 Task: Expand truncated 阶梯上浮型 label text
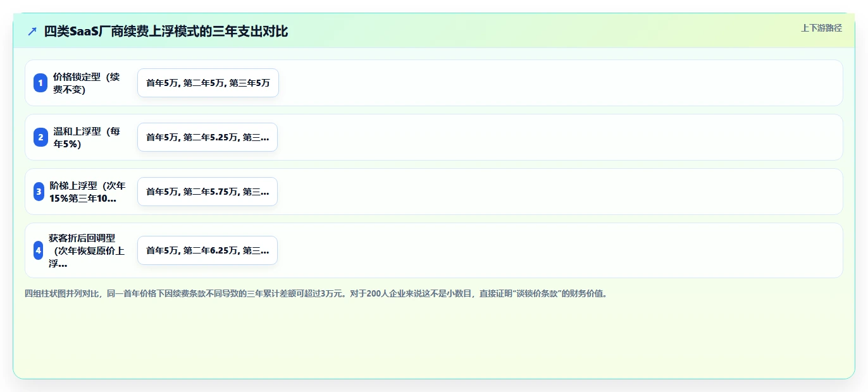click(88, 192)
